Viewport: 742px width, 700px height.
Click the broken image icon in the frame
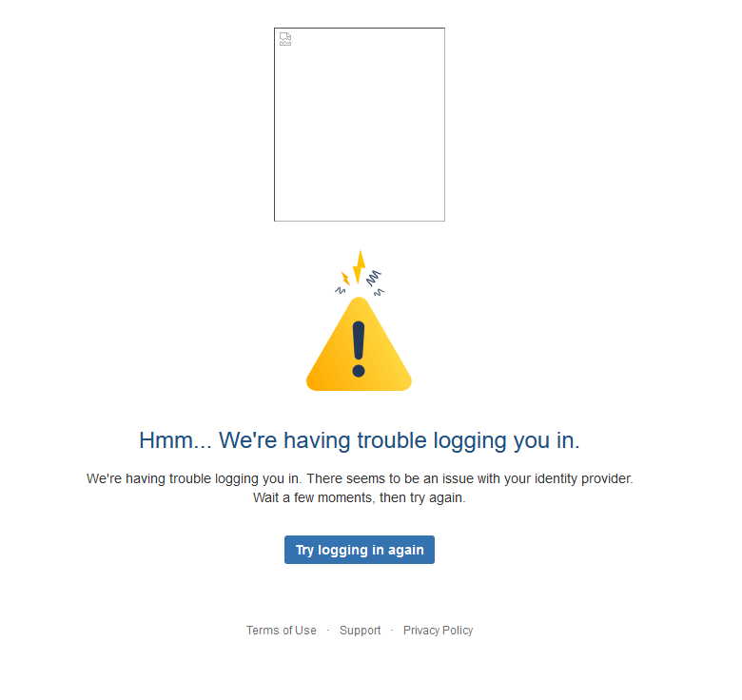(x=285, y=39)
